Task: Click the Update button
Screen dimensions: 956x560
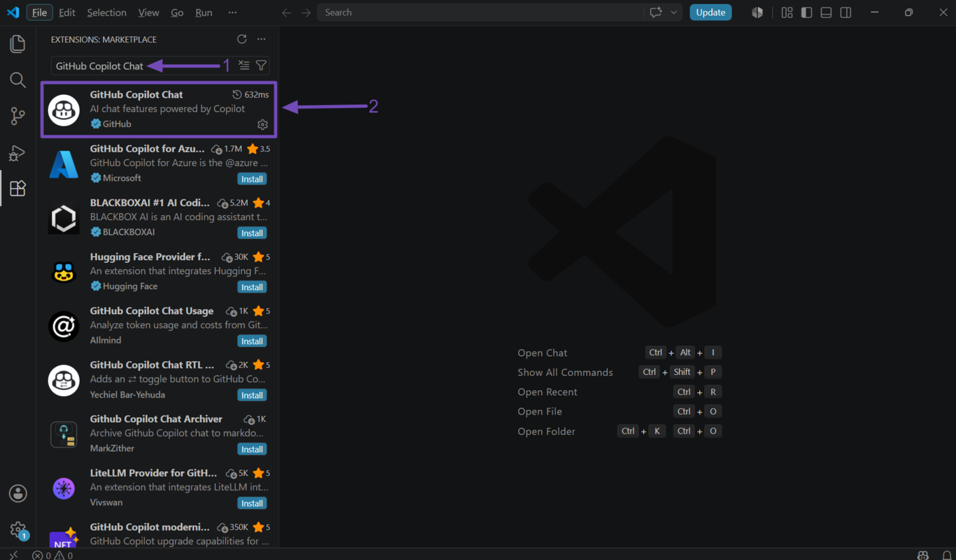Action: tap(710, 12)
